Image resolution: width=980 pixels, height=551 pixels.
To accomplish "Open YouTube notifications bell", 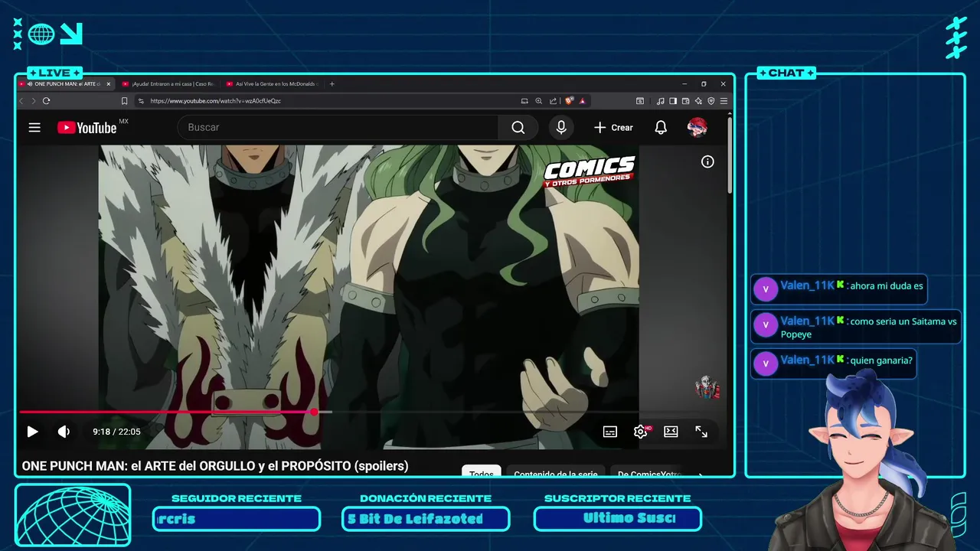I will pyautogui.click(x=661, y=128).
